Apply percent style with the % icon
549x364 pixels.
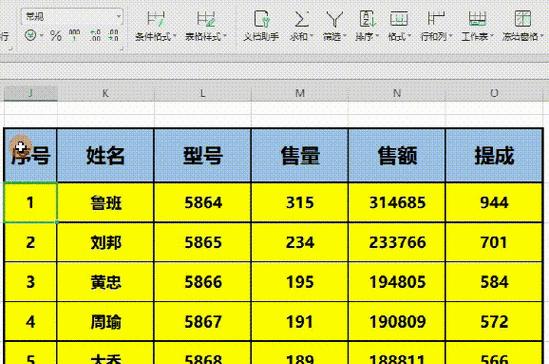coord(56,36)
